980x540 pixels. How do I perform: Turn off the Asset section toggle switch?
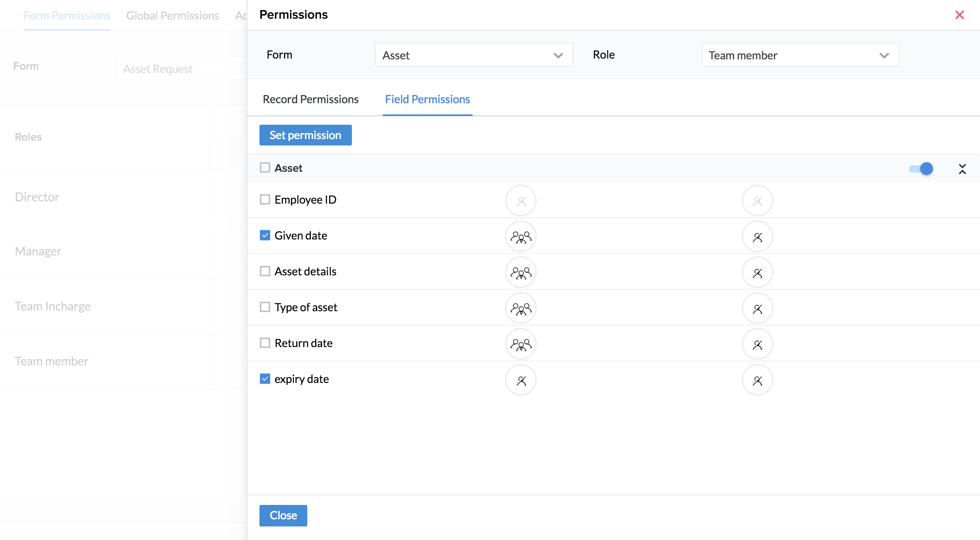[x=921, y=169]
